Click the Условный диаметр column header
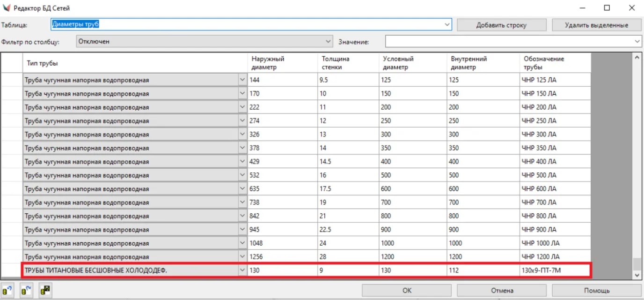The height and width of the screenshot is (300, 644). [x=413, y=63]
